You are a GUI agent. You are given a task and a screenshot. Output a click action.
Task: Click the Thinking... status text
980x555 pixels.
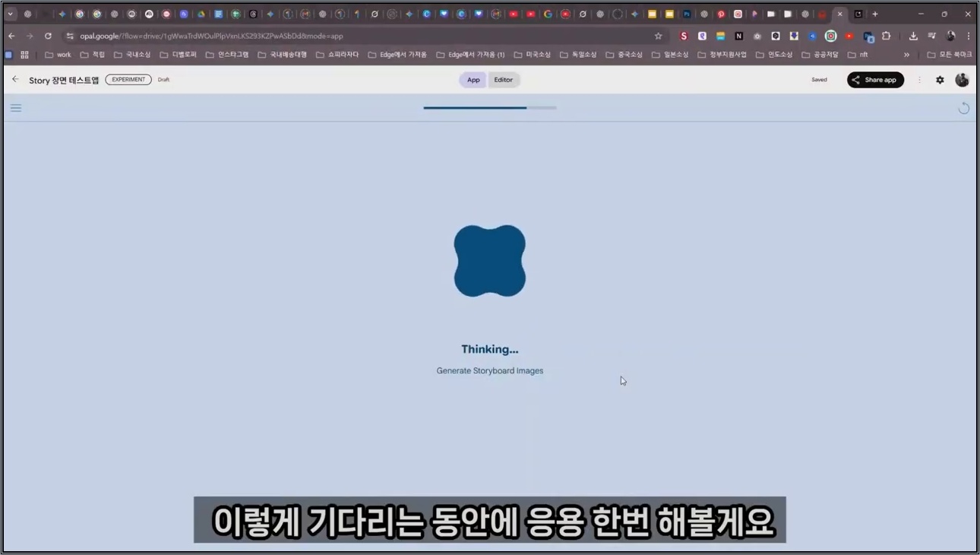click(x=490, y=350)
